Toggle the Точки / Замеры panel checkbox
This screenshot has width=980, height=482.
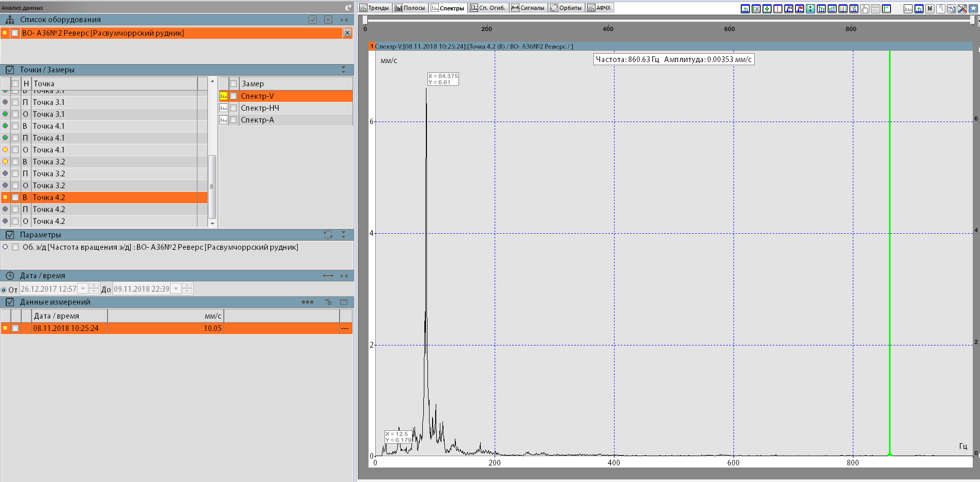(10, 70)
